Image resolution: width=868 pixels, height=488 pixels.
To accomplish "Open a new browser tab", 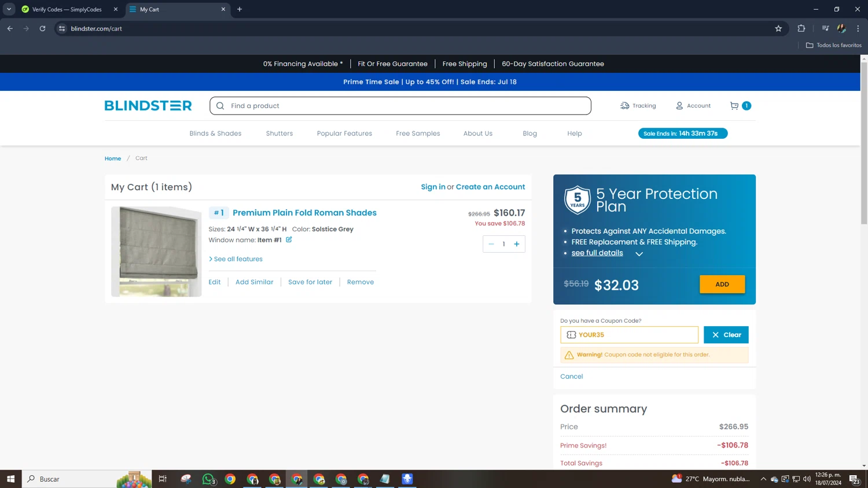I will (x=240, y=9).
